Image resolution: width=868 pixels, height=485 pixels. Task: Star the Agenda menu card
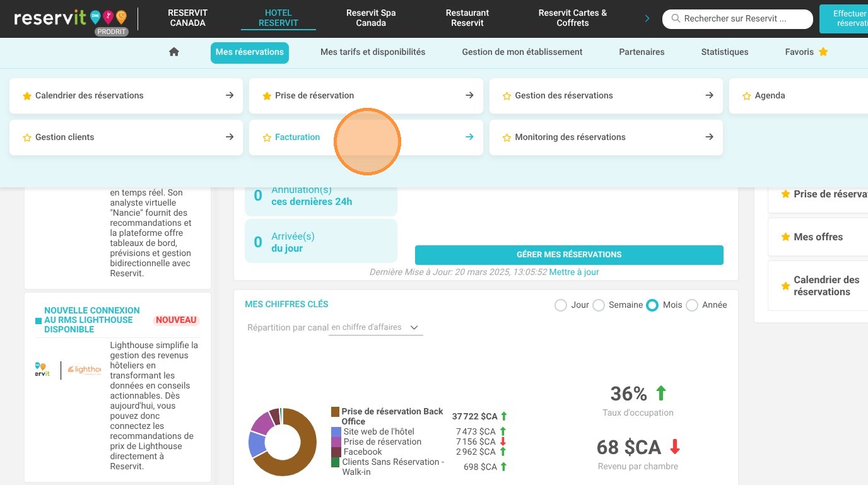tap(747, 96)
